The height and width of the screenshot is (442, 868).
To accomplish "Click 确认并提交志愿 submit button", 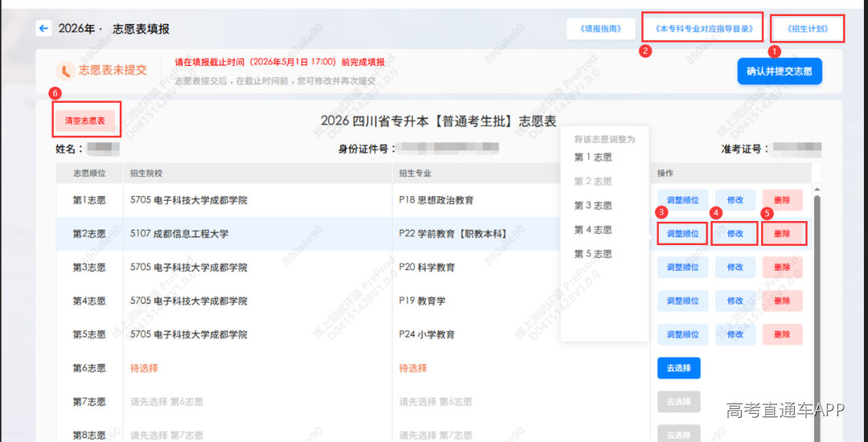I will pos(779,72).
